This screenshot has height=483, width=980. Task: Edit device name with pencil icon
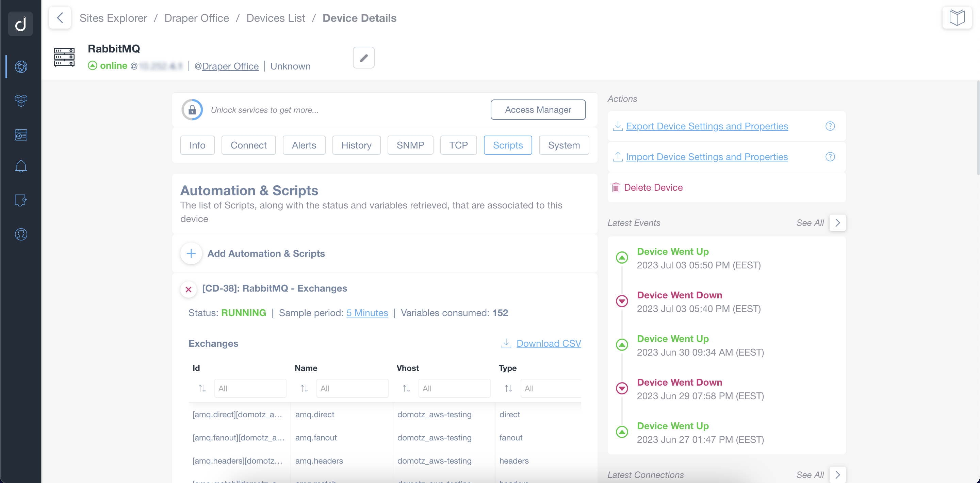pyautogui.click(x=363, y=58)
